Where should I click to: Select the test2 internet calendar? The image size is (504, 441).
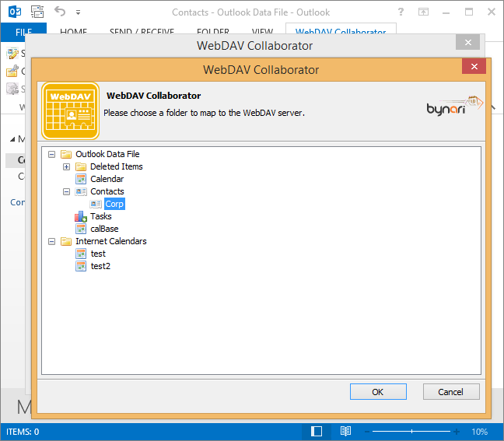click(x=100, y=266)
